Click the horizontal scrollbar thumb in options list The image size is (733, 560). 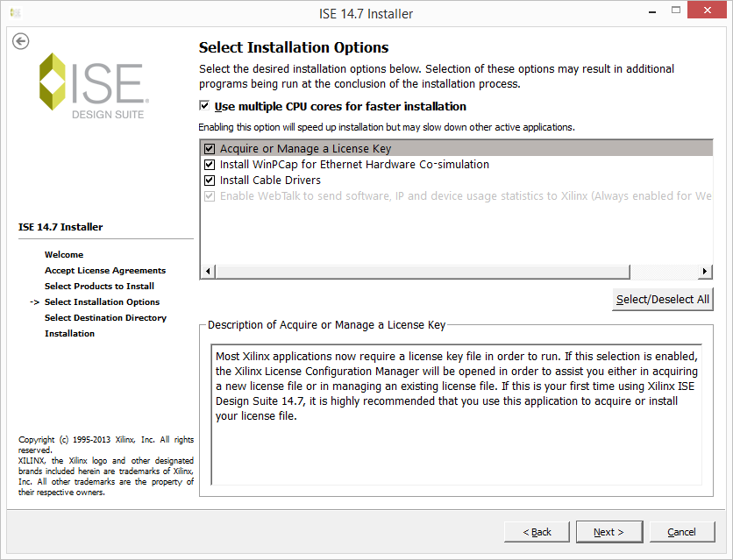point(438,272)
